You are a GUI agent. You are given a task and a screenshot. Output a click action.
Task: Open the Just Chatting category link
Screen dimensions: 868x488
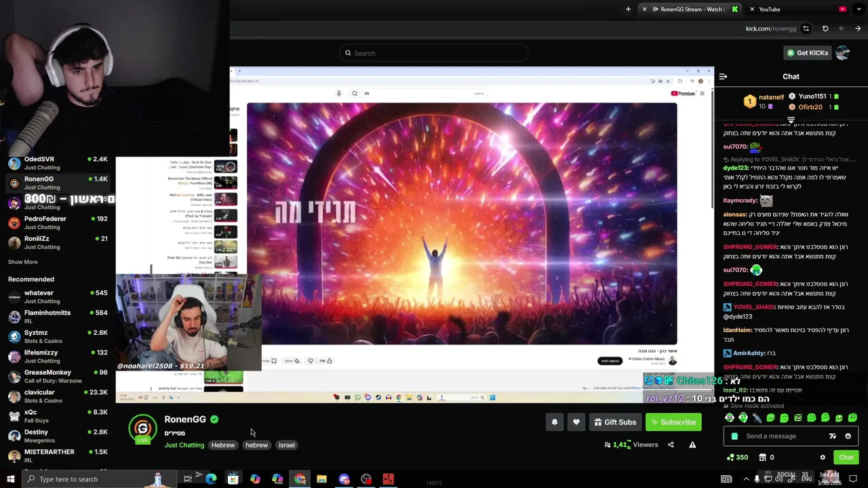pyautogui.click(x=184, y=445)
